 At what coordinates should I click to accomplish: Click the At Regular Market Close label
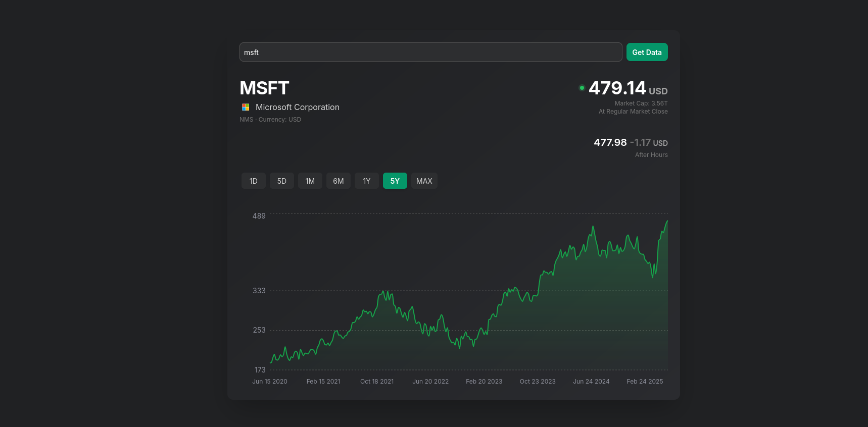(x=633, y=112)
